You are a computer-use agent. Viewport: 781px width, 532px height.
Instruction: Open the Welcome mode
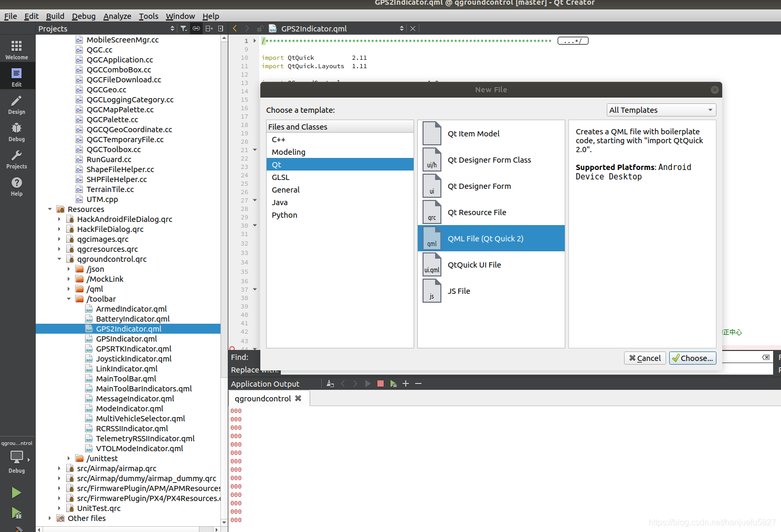(x=17, y=49)
